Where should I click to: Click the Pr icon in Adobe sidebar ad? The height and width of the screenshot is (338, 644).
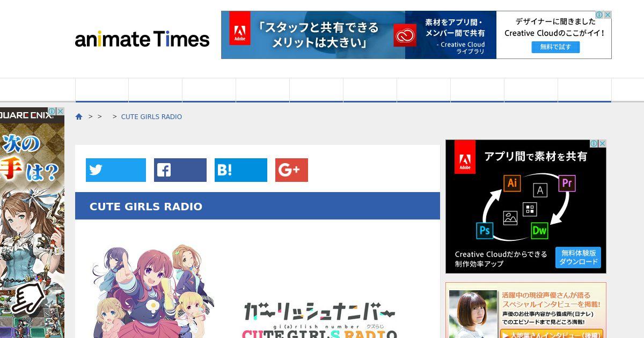[x=567, y=183]
